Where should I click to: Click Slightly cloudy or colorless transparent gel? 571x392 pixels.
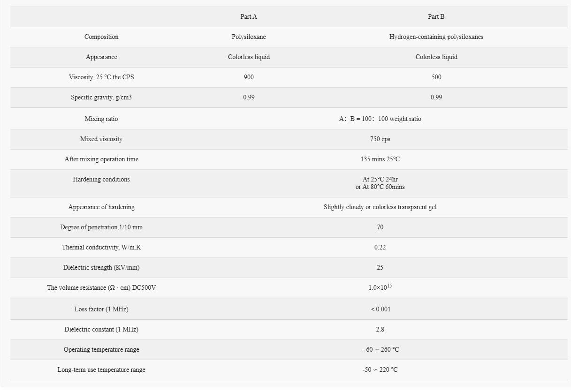click(380, 207)
